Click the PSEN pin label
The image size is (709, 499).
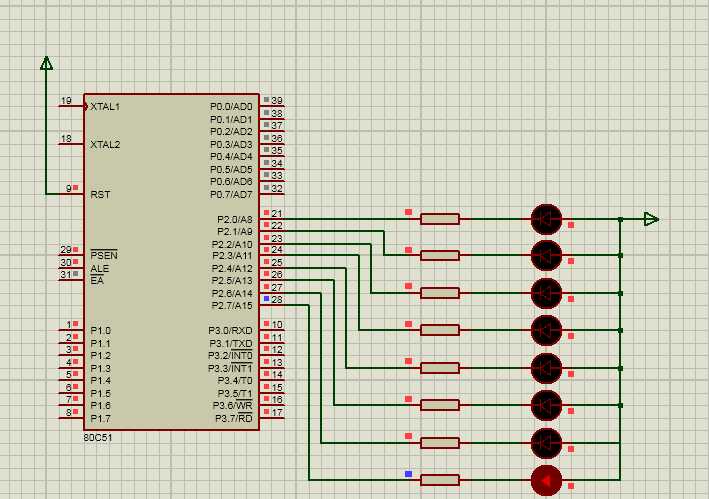(x=104, y=255)
